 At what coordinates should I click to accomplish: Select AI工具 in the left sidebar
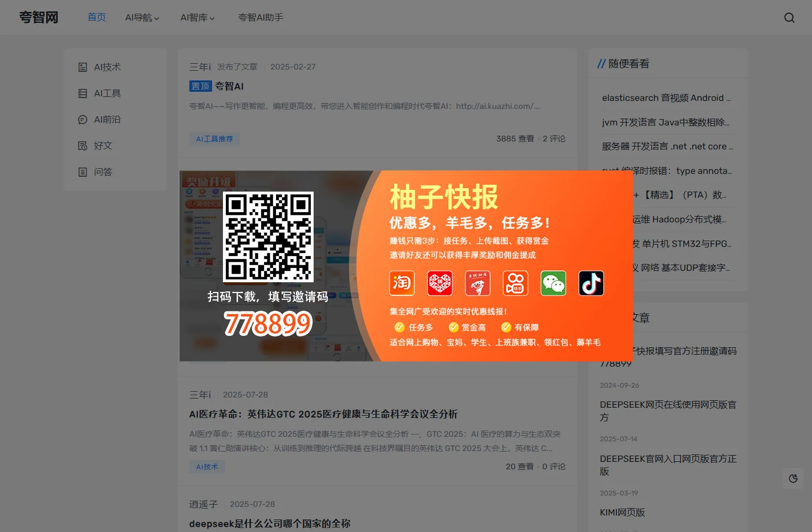click(x=107, y=94)
